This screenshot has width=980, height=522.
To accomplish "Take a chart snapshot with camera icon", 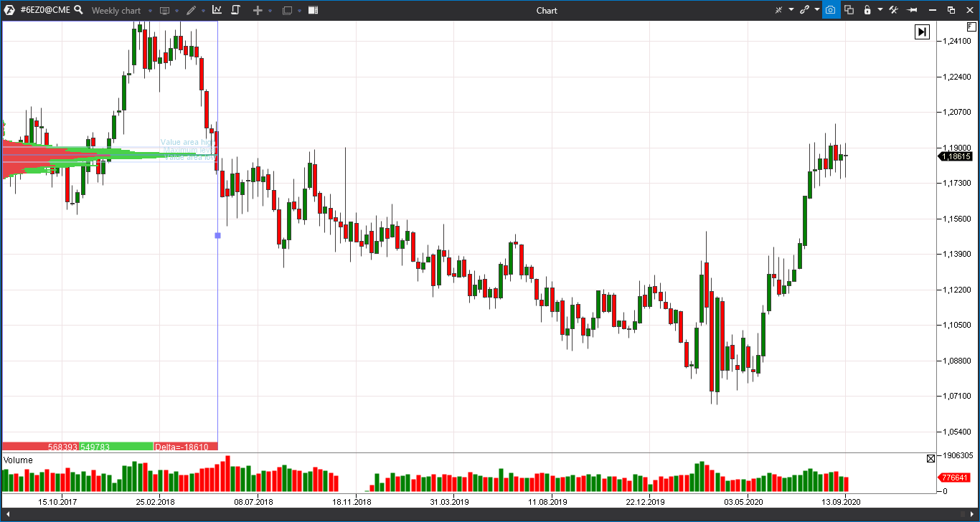I will 831,10.
